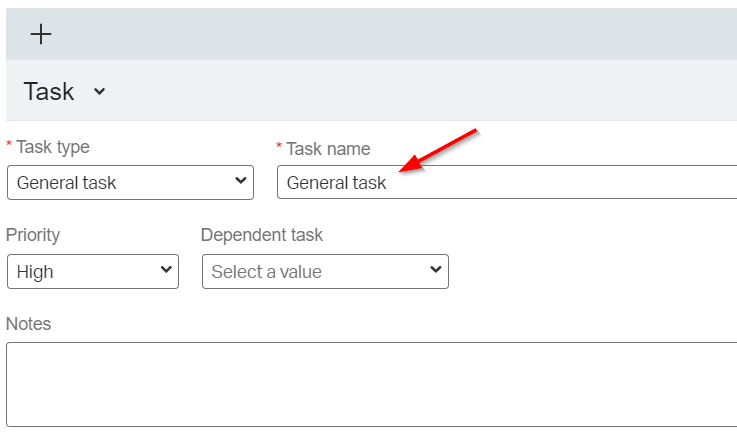The image size is (737, 438).
Task: Click the plus icon to add a task
Action: pos(40,34)
